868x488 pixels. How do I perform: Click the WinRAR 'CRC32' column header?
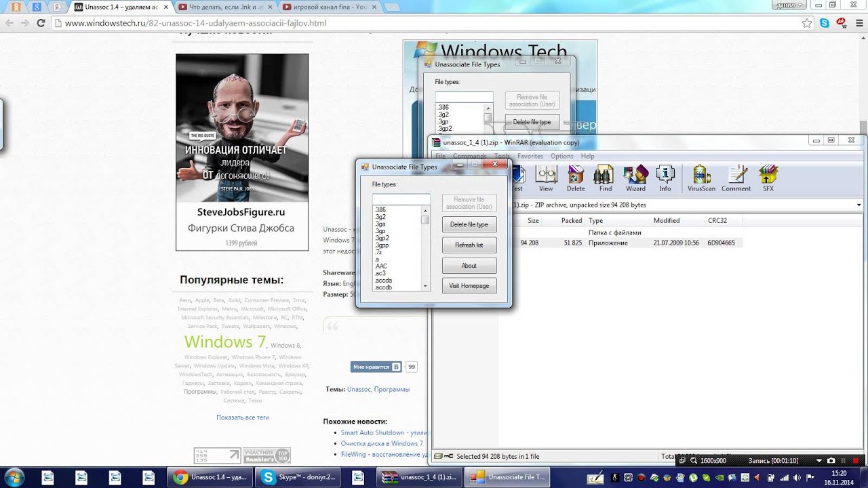[716, 221]
